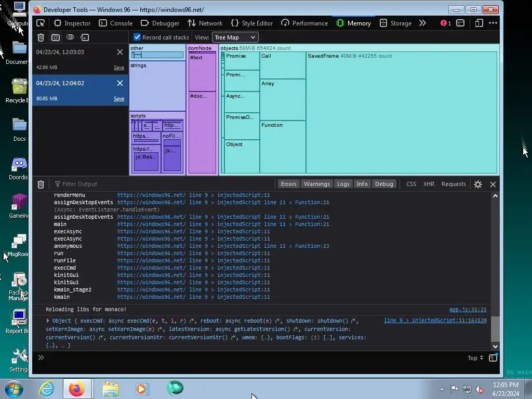
Task: Open the Windows Start button
Action: click(14, 389)
